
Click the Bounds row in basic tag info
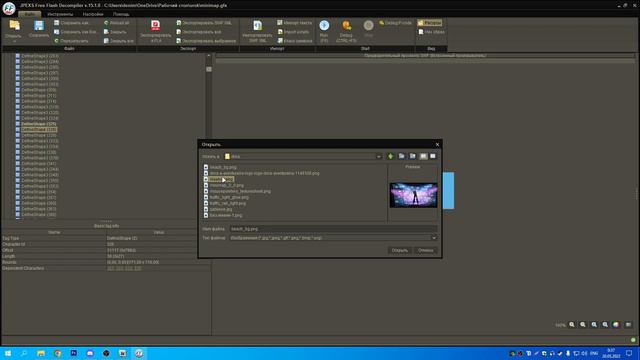point(106,262)
